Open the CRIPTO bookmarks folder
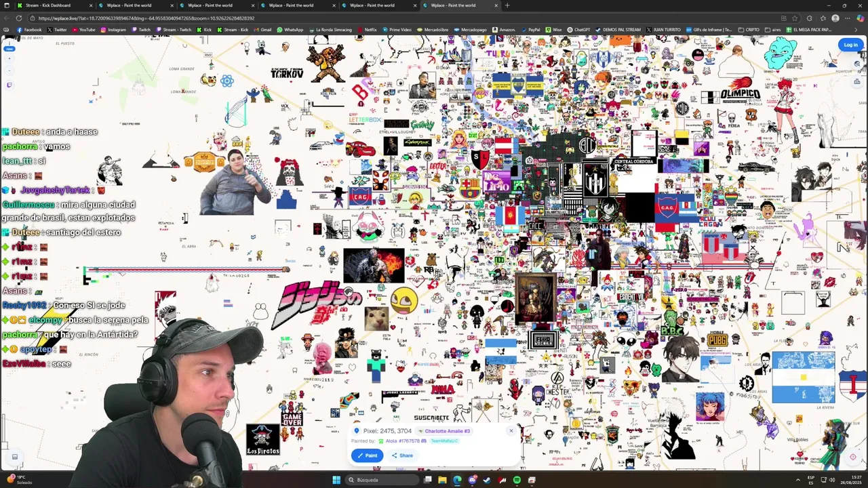The image size is (868, 488). coord(749,30)
